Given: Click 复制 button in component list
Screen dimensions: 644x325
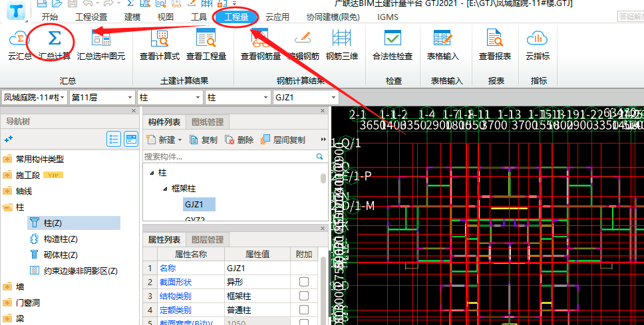Looking at the screenshot, I should [x=204, y=140].
